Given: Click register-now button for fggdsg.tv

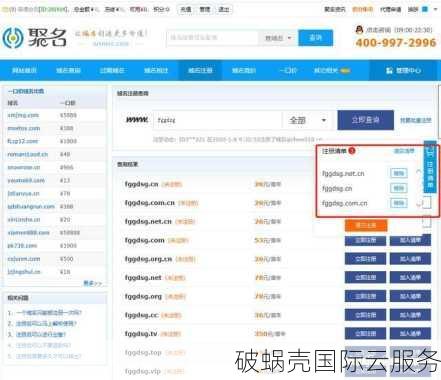Looking at the screenshot, I should [365, 334].
